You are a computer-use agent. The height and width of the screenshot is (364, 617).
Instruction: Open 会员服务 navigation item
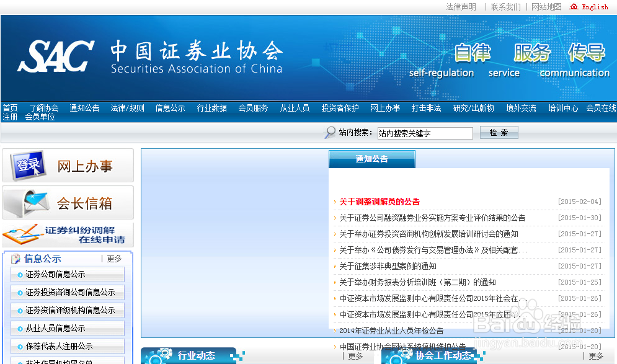tap(253, 108)
